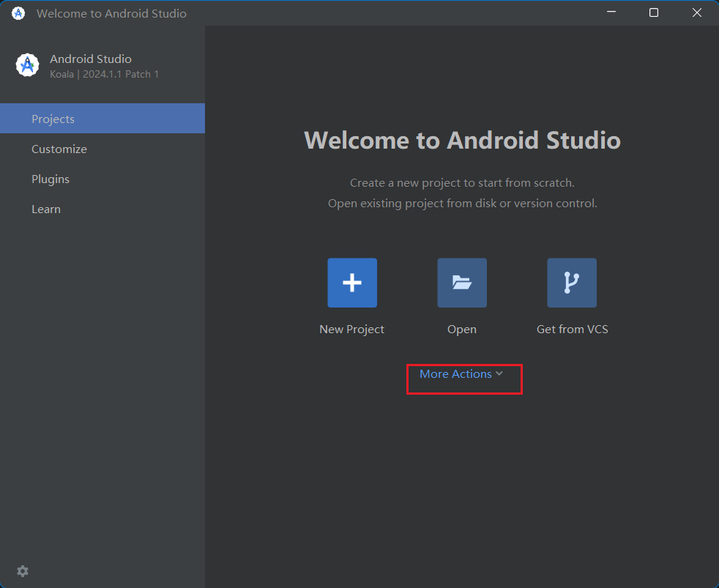Maximize the Welcome to Android Studio window
The width and height of the screenshot is (719, 588).
[x=654, y=12]
